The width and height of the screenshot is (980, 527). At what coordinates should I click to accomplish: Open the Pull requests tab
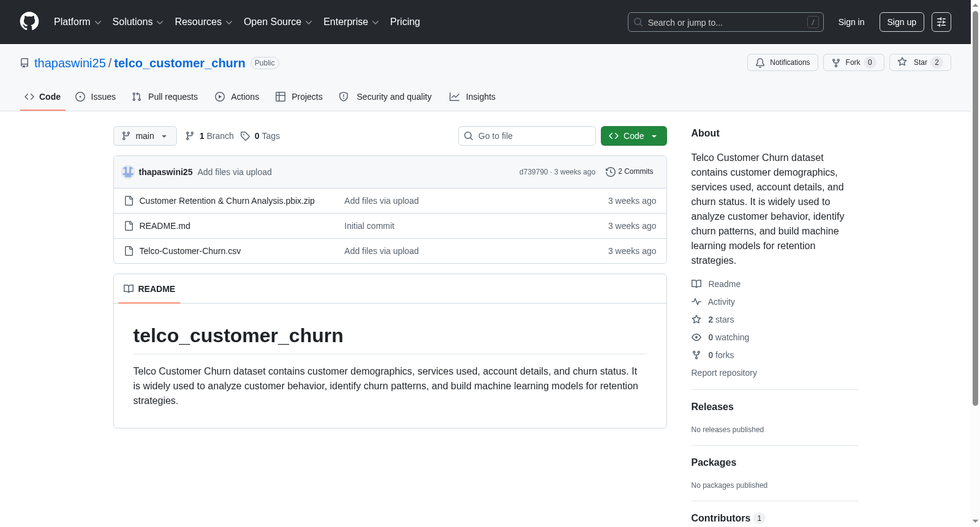[165, 97]
